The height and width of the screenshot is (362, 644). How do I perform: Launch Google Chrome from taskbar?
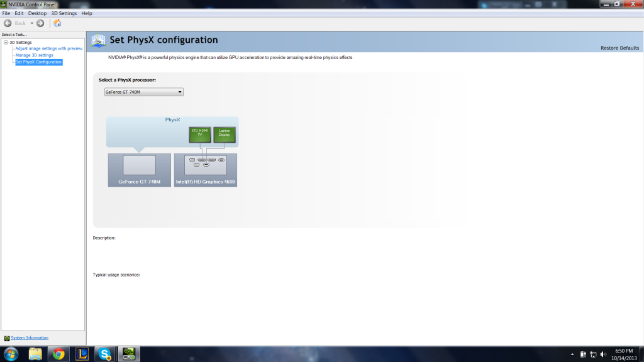tap(58, 354)
